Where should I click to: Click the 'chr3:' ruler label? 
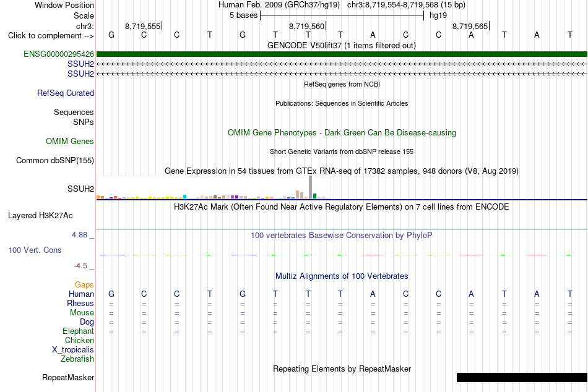point(85,26)
